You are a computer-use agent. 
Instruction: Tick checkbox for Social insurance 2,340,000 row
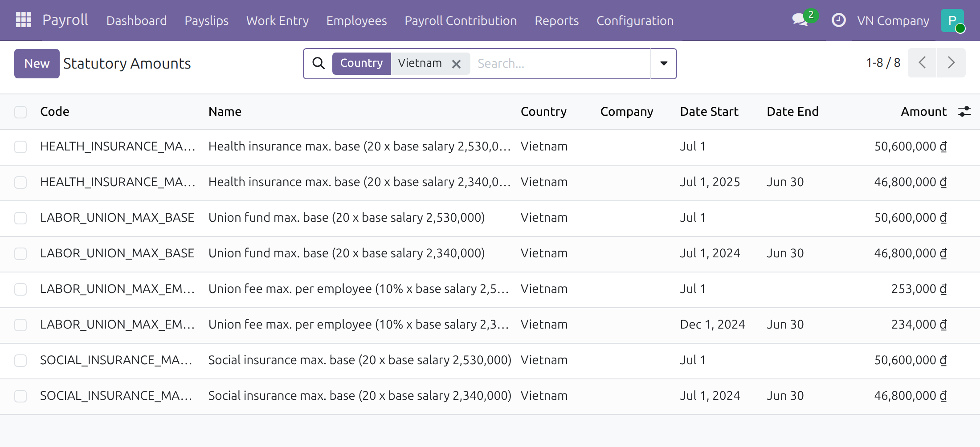pos(20,396)
